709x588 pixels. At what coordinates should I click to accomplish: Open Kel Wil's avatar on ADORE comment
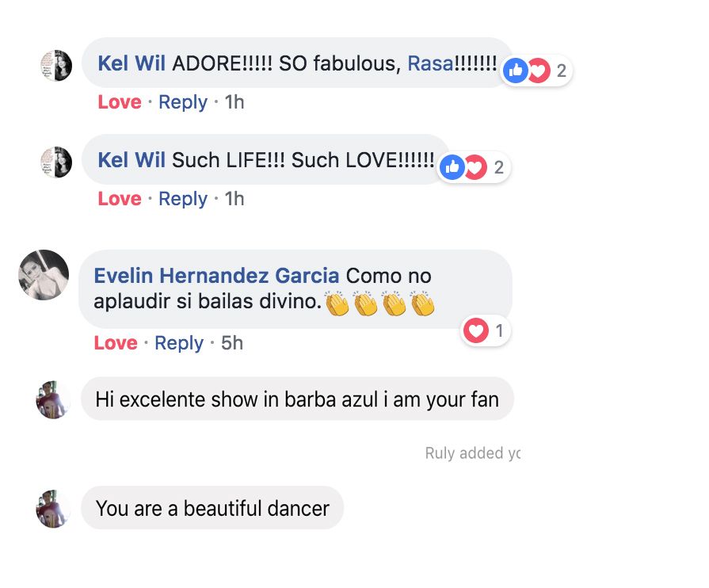[56, 65]
